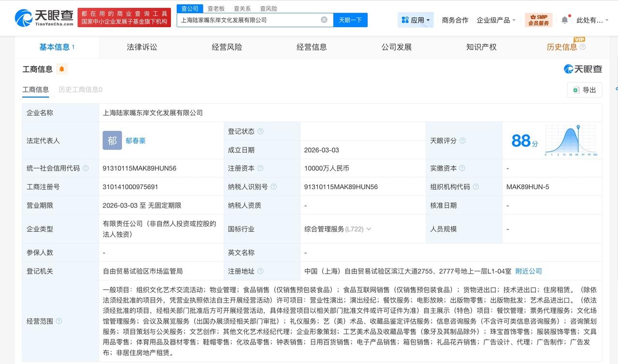Open the 附近公司 link
This screenshot has height=364, width=618.
tap(529, 271)
